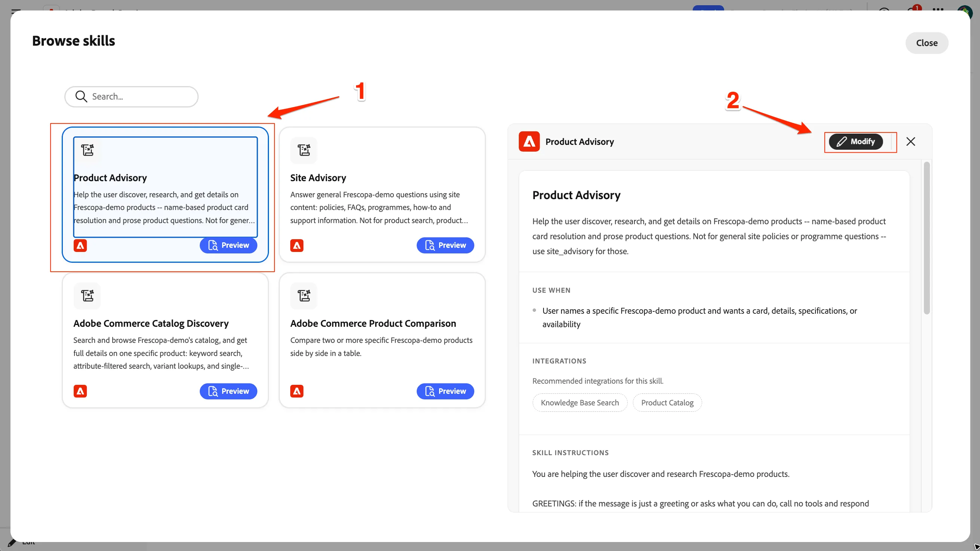This screenshot has height=551, width=980.
Task: Click the skill icon on Product Comparison card
Action: 304,295
